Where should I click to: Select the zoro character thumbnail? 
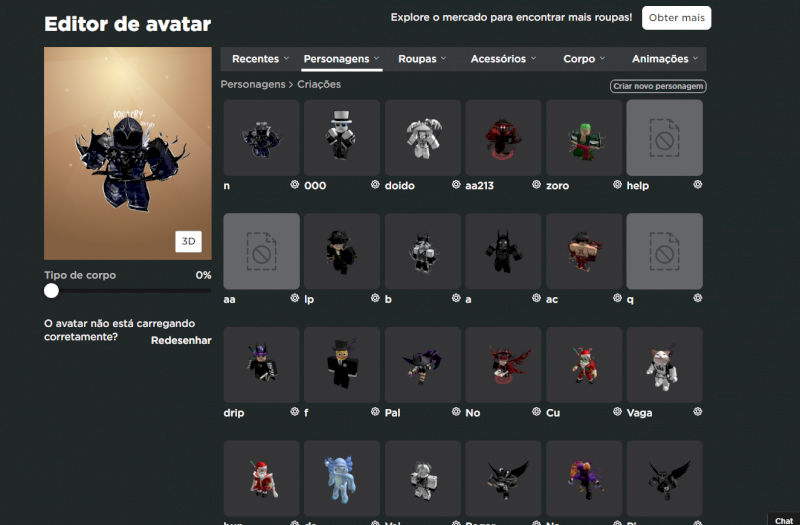[584, 138]
